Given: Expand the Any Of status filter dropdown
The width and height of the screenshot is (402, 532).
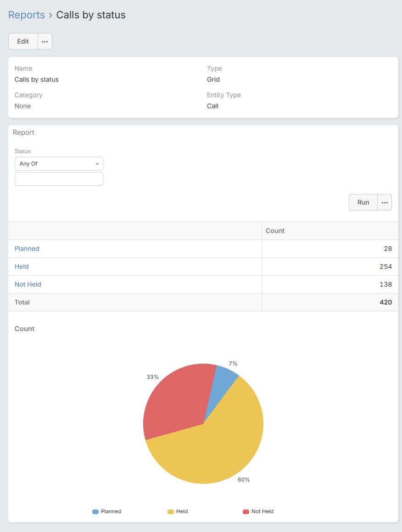Looking at the screenshot, I should [x=55, y=164].
